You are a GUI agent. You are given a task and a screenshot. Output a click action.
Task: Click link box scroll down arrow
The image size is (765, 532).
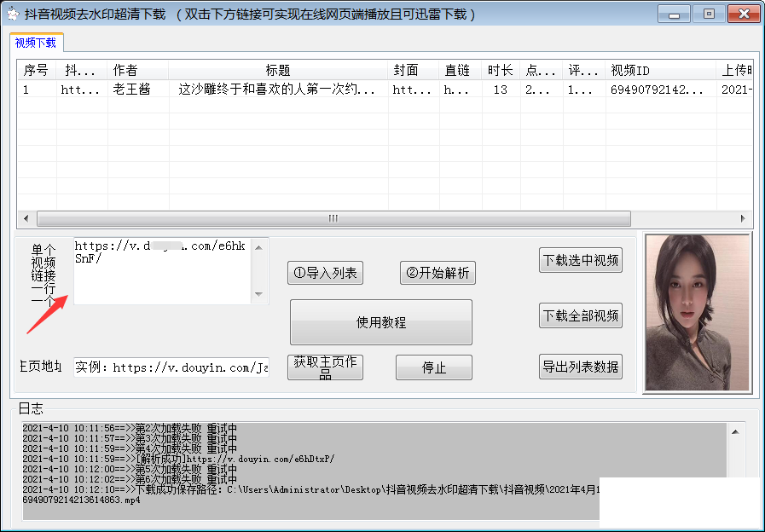(259, 294)
